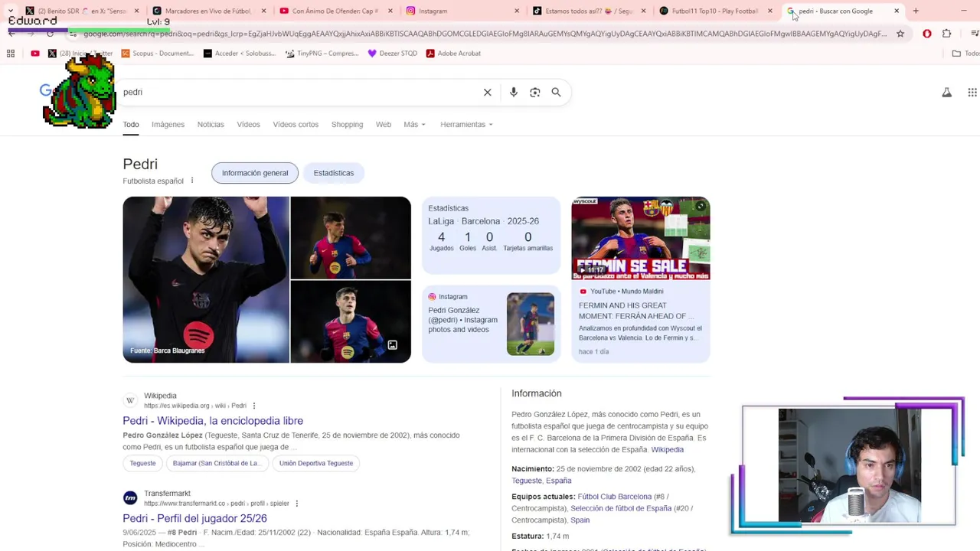Image resolution: width=980 pixels, height=551 pixels.
Task: Open a new browser tab with plus
Action: pos(916,11)
